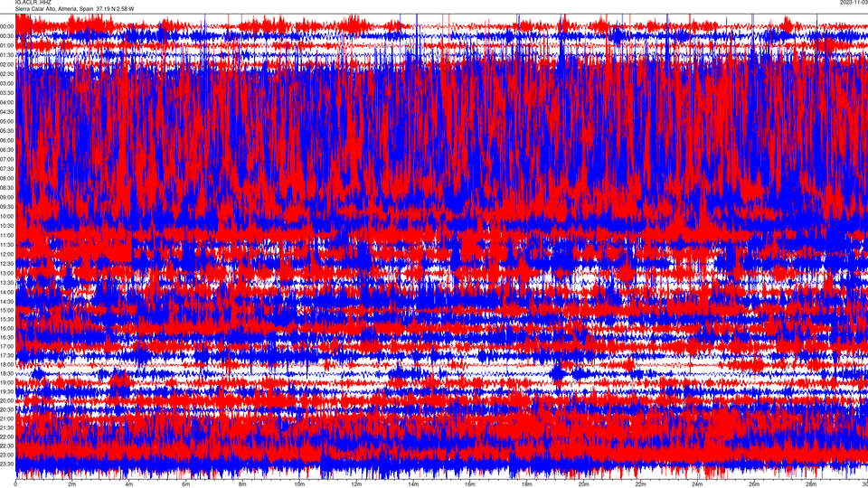Click the 4m tick label on bottom axis
The image size is (868, 488).
(129, 484)
